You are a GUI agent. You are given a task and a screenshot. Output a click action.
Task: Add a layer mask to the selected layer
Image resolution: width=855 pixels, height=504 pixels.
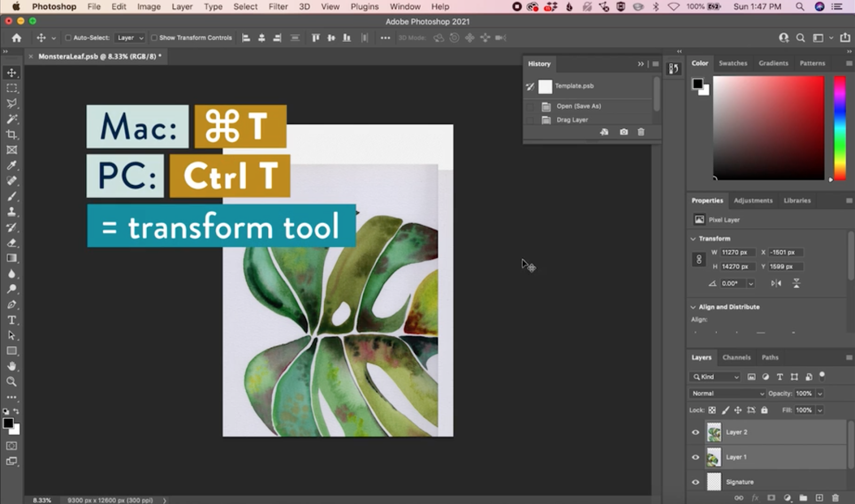[771, 498]
